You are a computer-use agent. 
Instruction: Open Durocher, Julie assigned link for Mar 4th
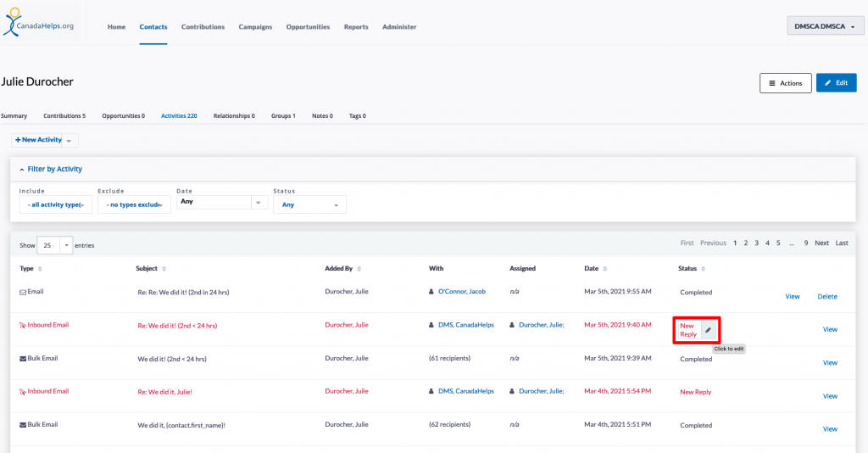tap(542, 392)
